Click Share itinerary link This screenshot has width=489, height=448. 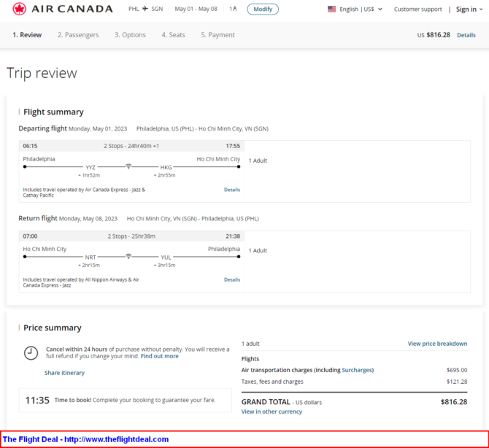click(64, 373)
